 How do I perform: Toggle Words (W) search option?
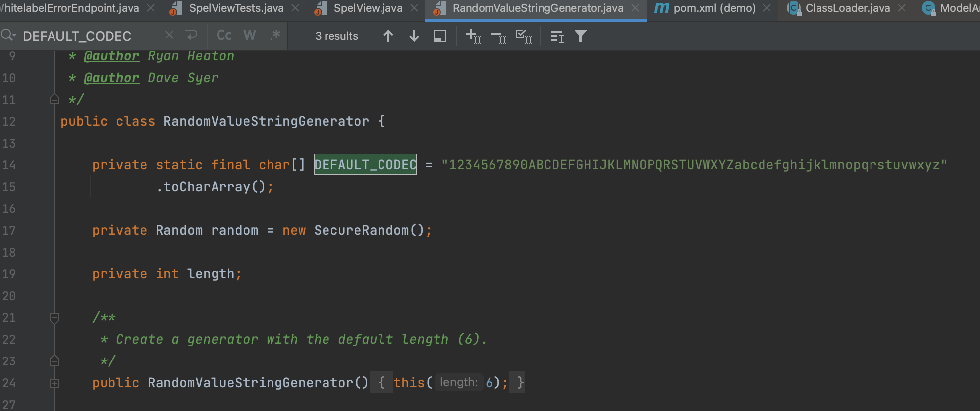click(x=250, y=35)
